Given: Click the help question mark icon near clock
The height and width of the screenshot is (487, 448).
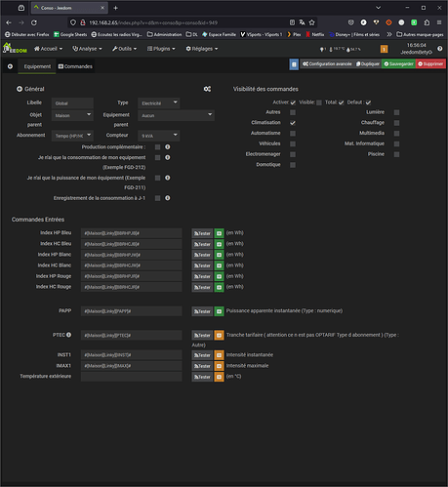Looking at the screenshot, I should [440, 49].
